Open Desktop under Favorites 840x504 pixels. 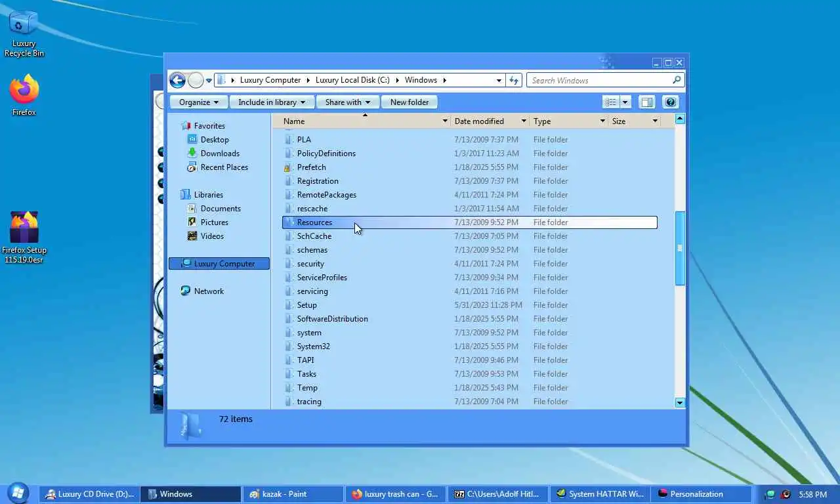[215, 140]
